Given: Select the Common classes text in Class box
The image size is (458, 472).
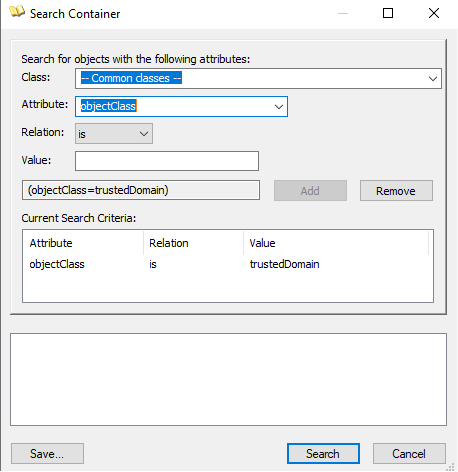Looking at the screenshot, I should pyautogui.click(x=131, y=78).
